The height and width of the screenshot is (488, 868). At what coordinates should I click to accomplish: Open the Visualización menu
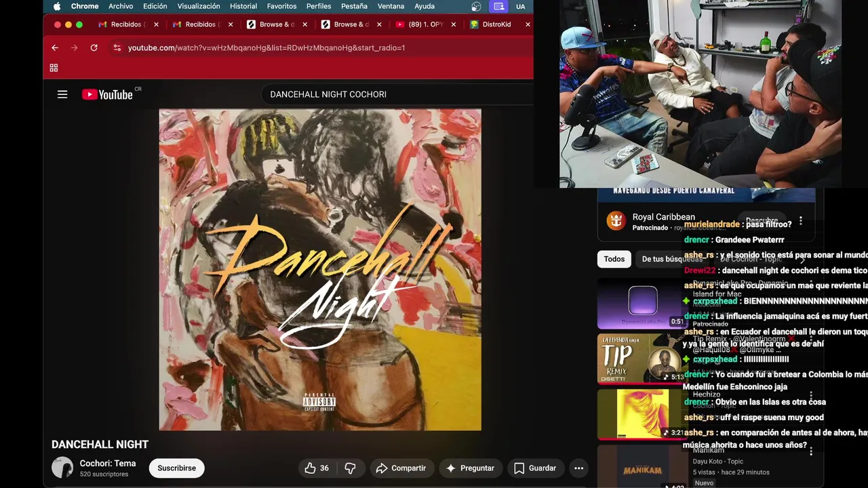tap(199, 6)
